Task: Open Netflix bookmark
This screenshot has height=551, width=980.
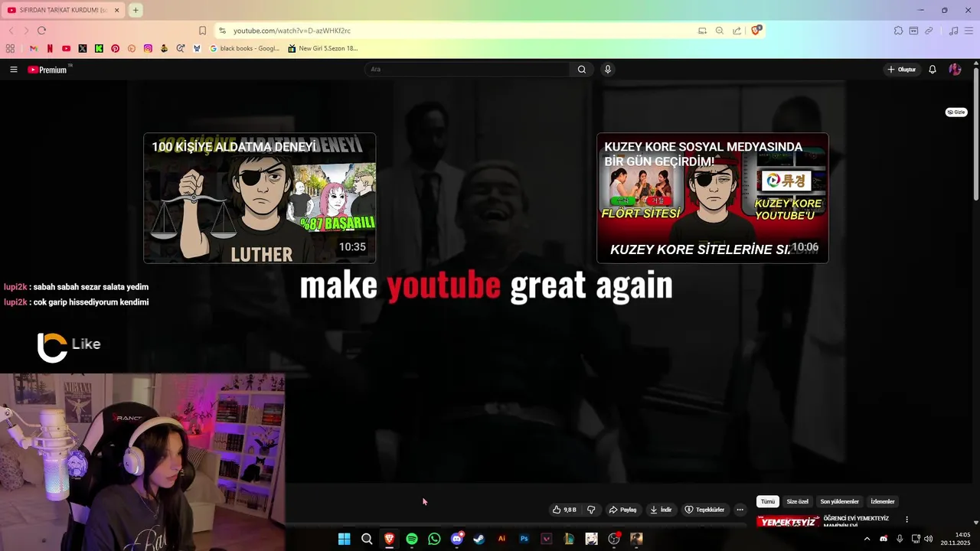Action: (50, 48)
